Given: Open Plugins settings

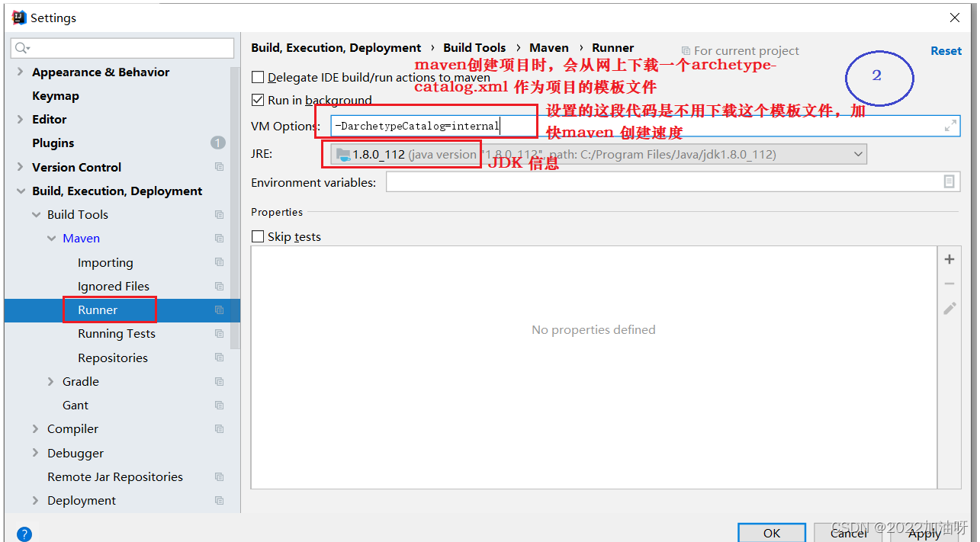Looking at the screenshot, I should tap(53, 143).
